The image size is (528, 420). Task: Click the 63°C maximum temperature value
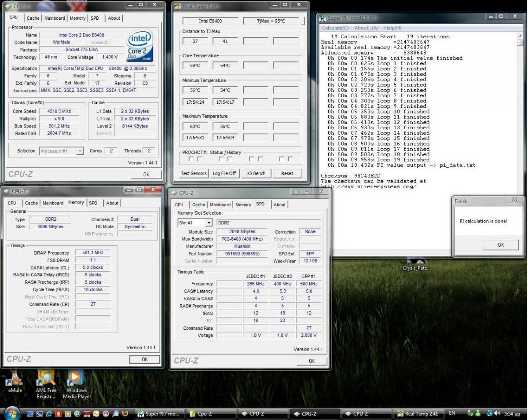[x=195, y=127]
